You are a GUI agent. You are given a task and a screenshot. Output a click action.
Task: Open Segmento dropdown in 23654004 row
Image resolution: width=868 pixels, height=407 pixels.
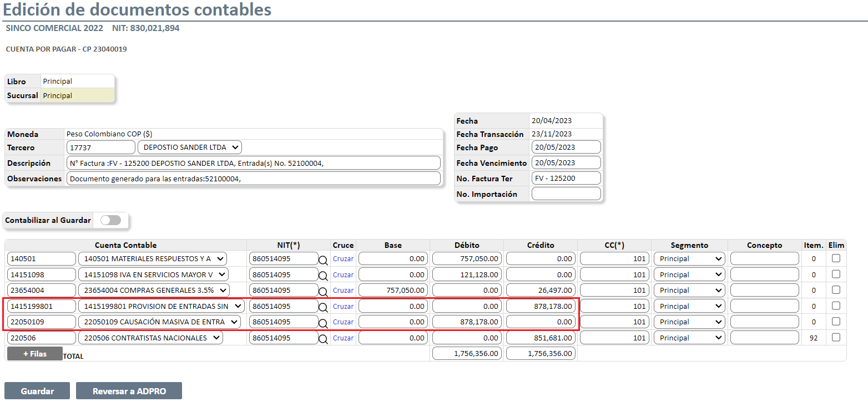point(689,290)
